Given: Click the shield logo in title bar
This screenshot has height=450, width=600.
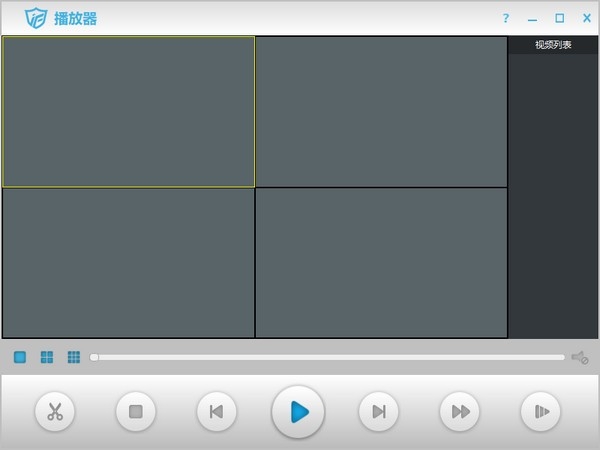Looking at the screenshot, I should (x=36, y=18).
